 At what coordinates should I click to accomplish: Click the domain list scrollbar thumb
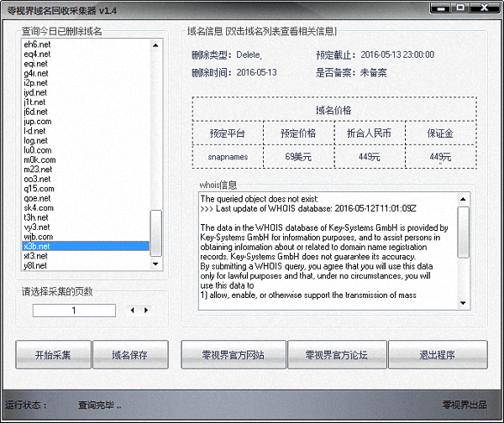pyautogui.click(x=155, y=231)
